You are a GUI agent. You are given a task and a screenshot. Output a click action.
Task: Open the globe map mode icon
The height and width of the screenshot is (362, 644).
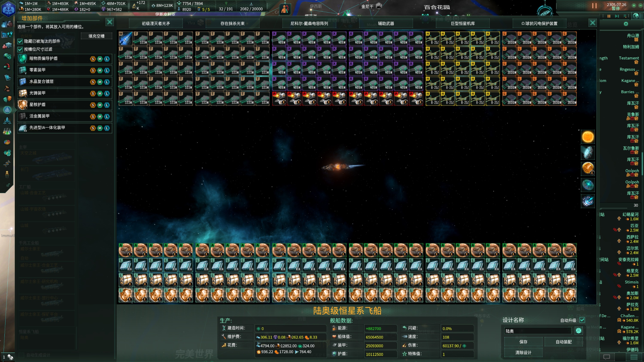pyautogui.click(x=636, y=16)
